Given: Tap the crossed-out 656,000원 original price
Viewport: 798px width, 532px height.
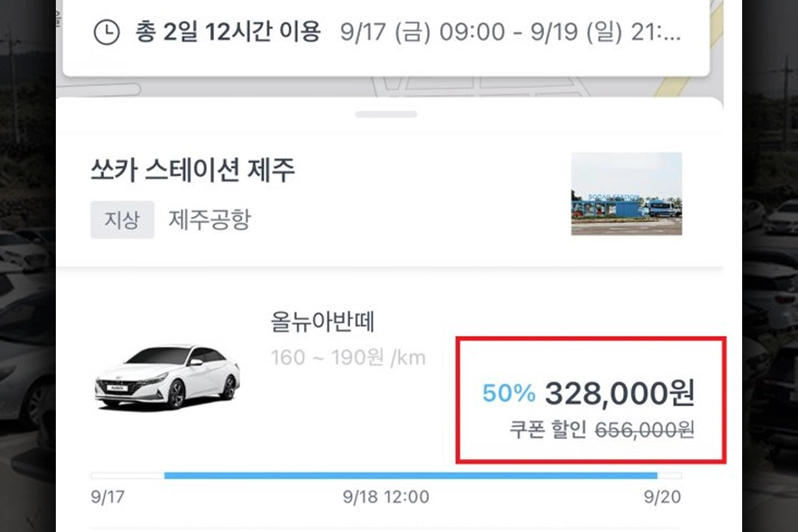Looking at the screenshot, I should coord(644,430).
